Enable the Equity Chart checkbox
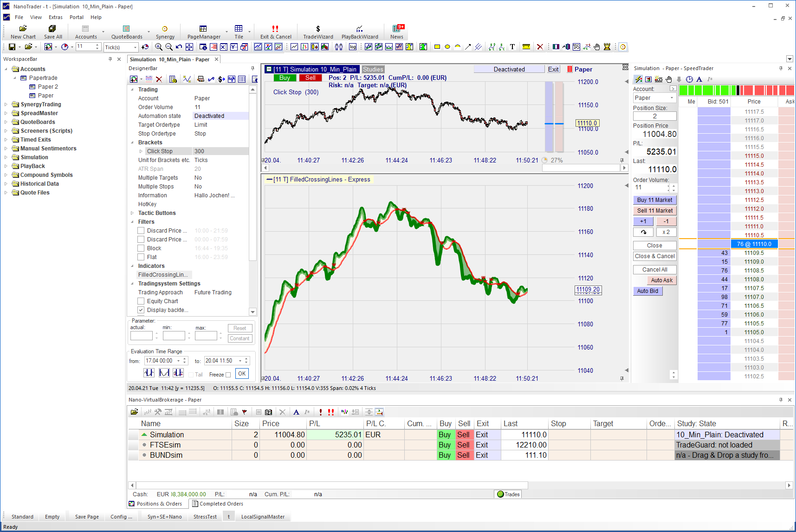 pos(141,301)
